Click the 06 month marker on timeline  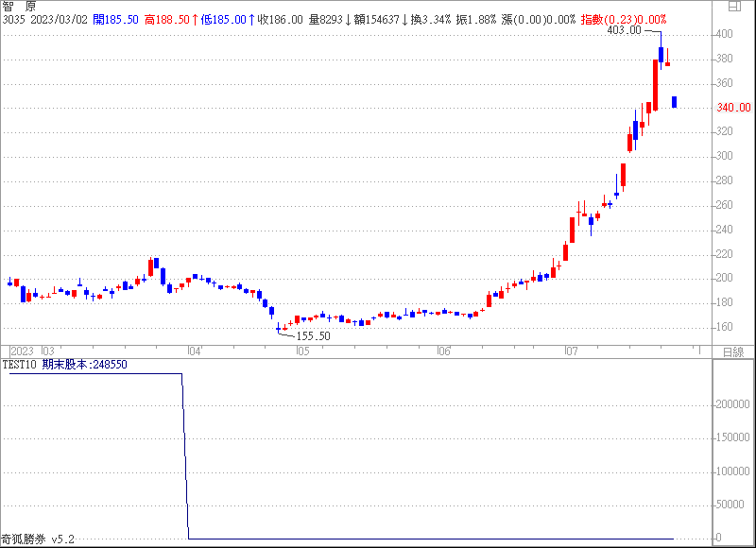coord(442,351)
